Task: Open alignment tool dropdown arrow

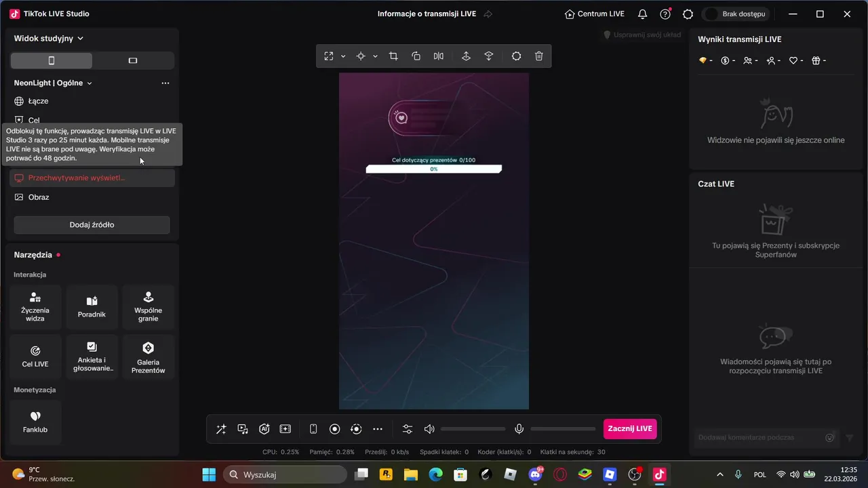Action: point(375,56)
